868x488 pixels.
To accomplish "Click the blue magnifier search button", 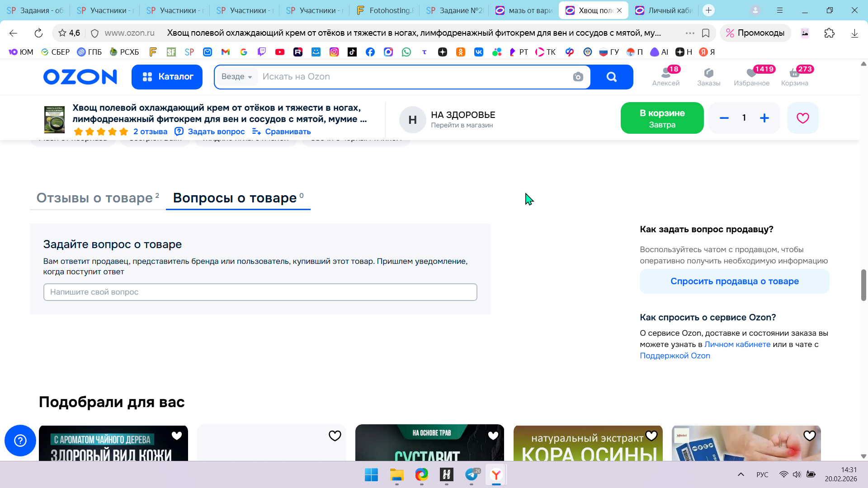I will click(x=611, y=77).
